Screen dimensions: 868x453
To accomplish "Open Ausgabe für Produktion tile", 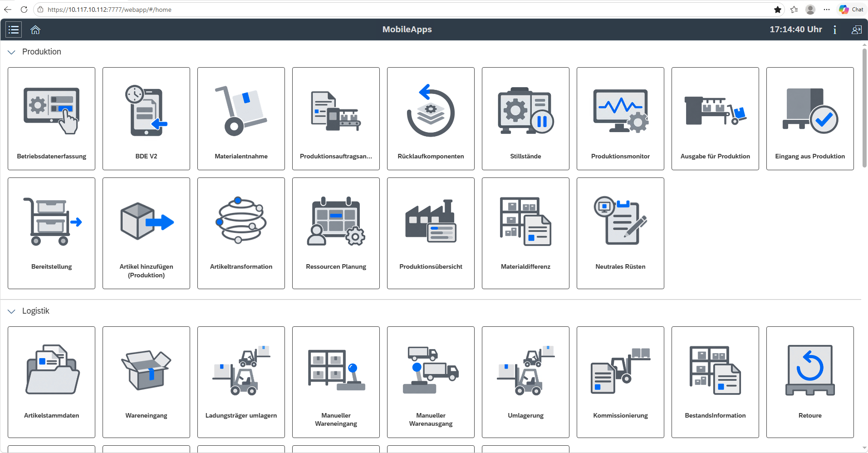I will (715, 118).
